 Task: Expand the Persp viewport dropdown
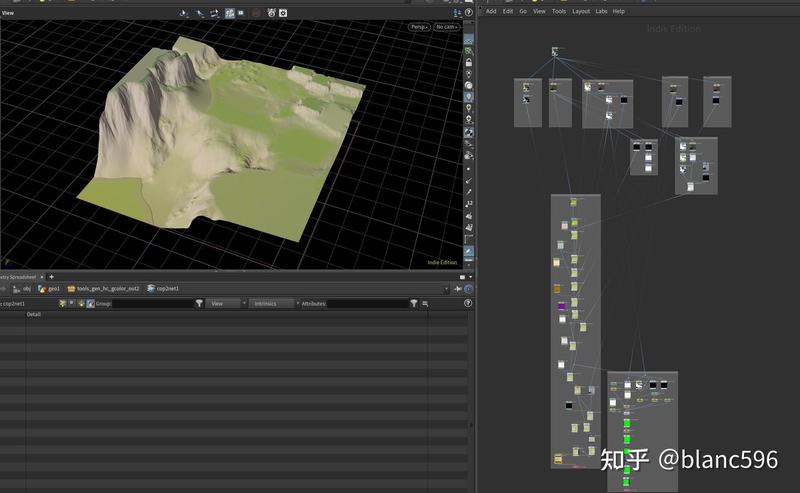419,27
